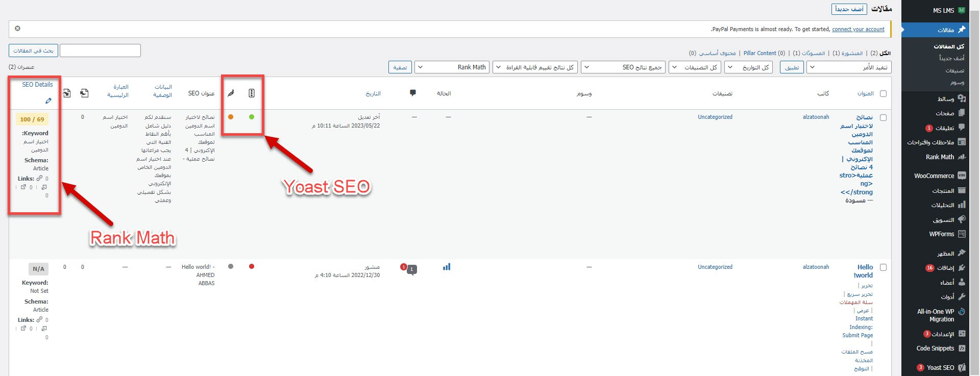Click the comment bubble icon beside تعليقات
The width and height of the screenshot is (980, 376).
962,128
